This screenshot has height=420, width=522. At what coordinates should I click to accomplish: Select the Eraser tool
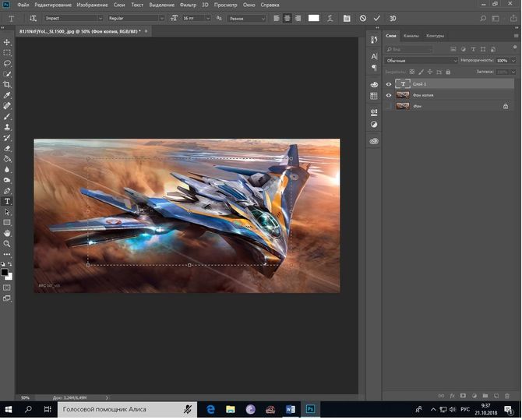point(7,149)
